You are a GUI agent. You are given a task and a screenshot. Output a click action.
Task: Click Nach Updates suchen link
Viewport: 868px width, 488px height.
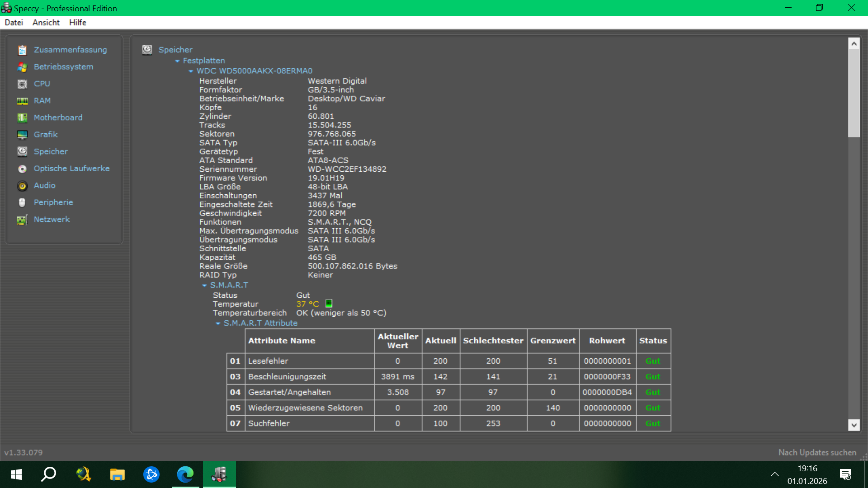[817, 452]
